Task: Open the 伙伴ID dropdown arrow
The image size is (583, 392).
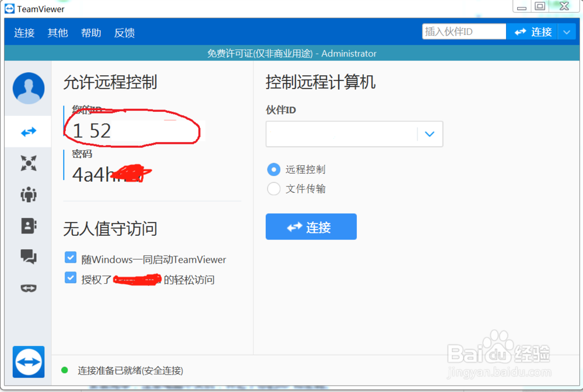Action: 430,134
